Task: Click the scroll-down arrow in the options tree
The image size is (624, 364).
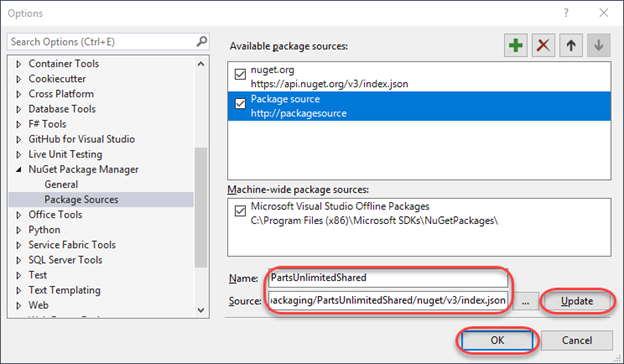Action: point(201,310)
